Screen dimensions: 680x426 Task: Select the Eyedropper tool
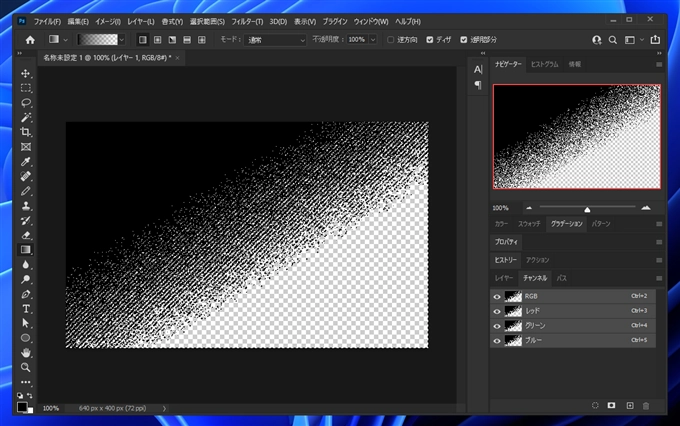coord(26,161)
